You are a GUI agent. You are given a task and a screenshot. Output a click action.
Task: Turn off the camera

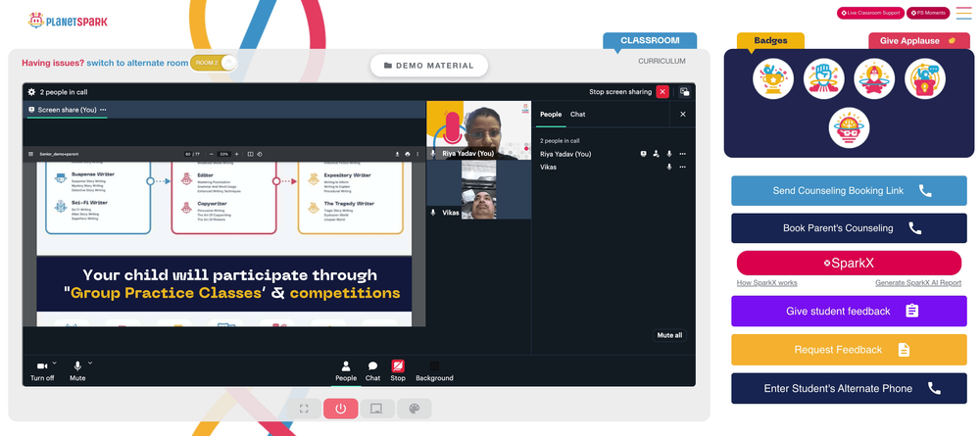pyautogui.click(x=42, y=370)
